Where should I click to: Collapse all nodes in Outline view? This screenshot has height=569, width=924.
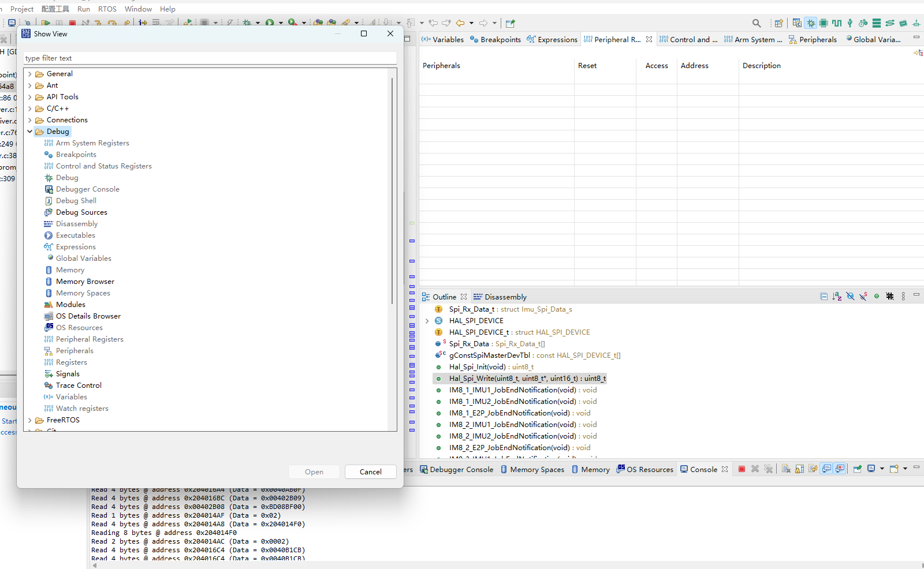(824, 296)
